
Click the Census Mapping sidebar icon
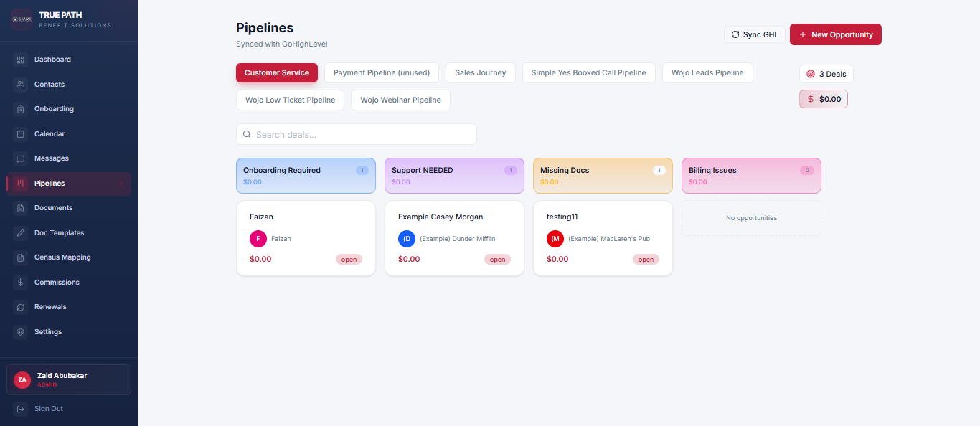[x=21, y=257]
